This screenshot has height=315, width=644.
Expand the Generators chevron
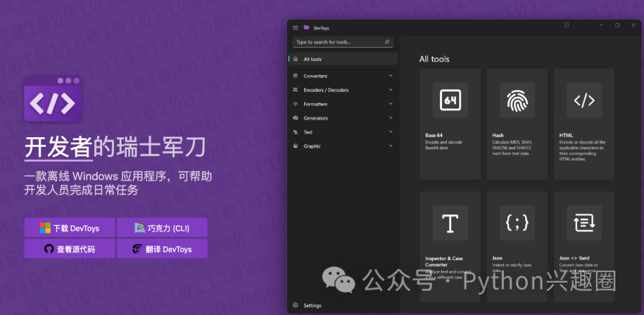391,118
